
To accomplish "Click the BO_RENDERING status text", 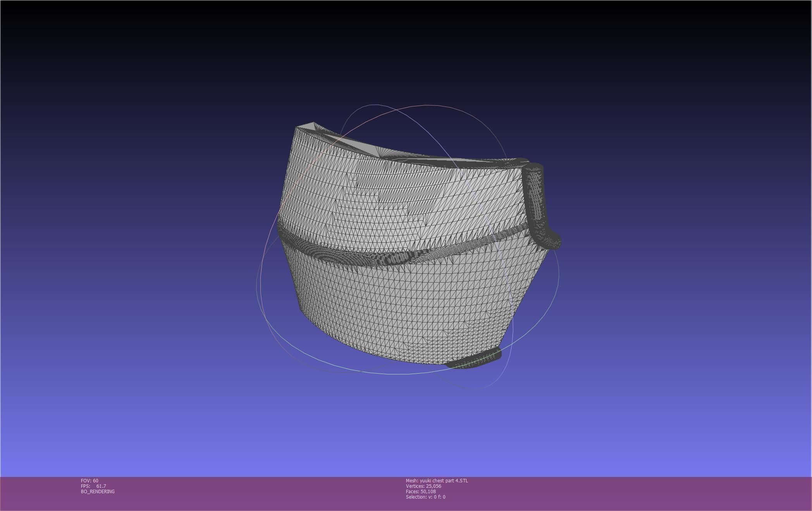I will (x=98, y=491).
